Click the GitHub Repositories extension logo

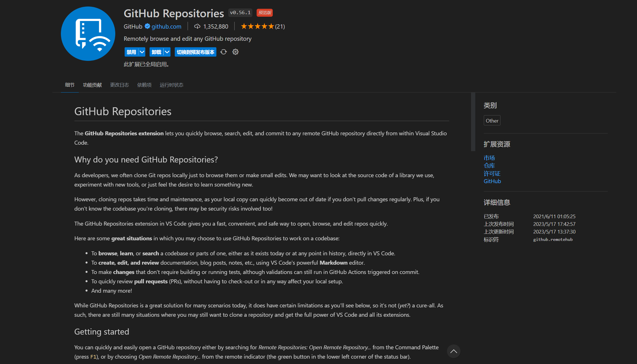(88, 34)
